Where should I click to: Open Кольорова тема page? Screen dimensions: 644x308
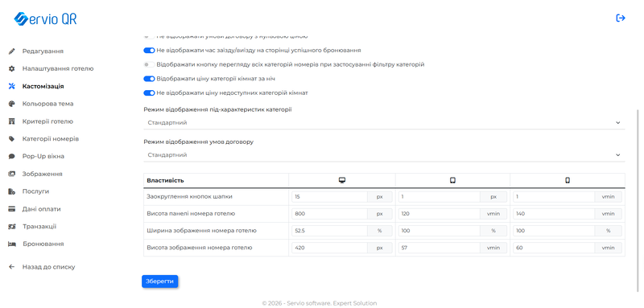47,104
